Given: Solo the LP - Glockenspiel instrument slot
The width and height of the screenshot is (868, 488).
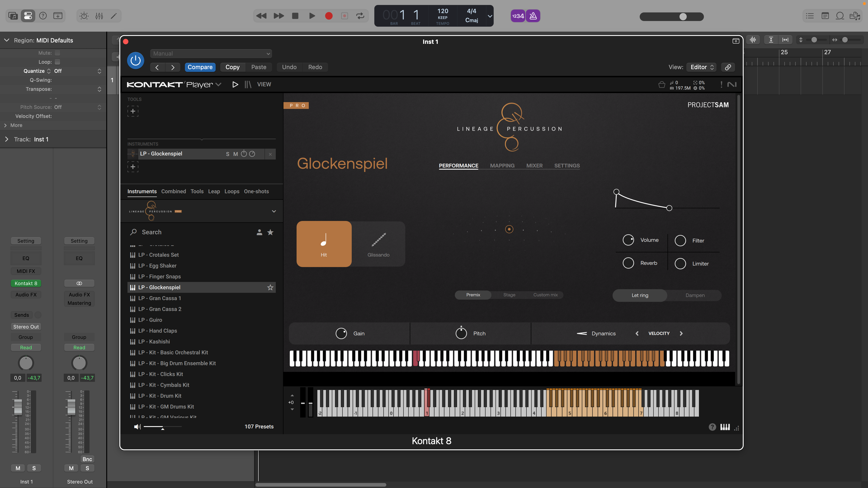Looking at the screenshot, I should click(x=228, y=154).
